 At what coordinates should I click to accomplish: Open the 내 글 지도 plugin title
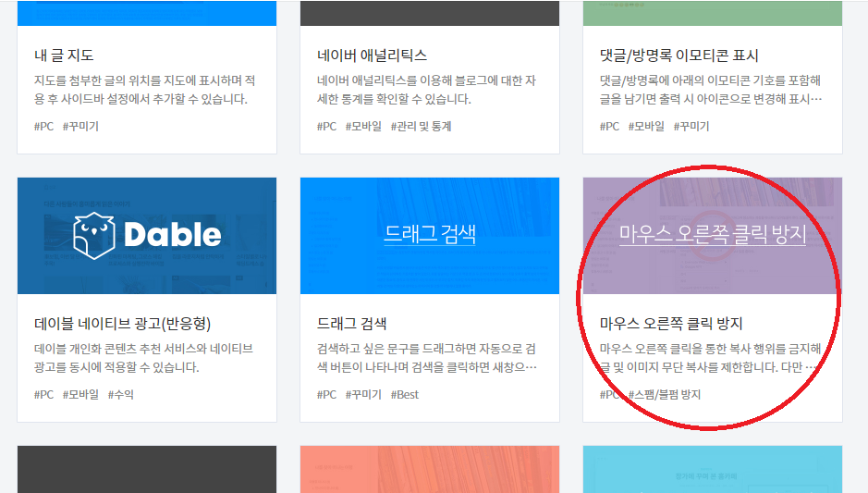tap(64, 55)
